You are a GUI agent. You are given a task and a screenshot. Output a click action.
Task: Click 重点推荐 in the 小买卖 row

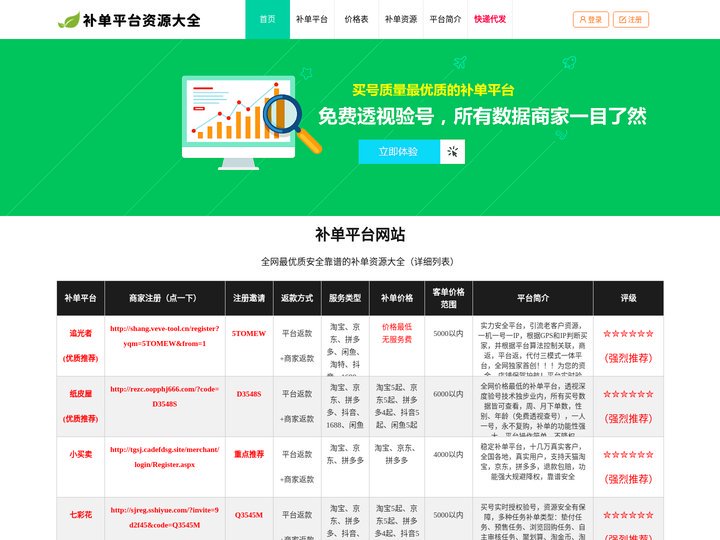tap(249, 455)
